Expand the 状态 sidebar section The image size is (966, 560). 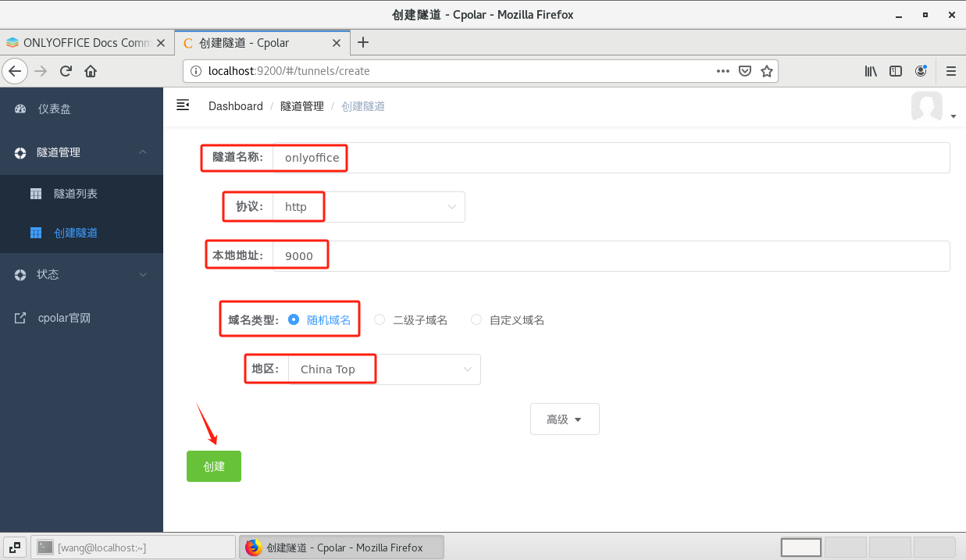point(48,274)
